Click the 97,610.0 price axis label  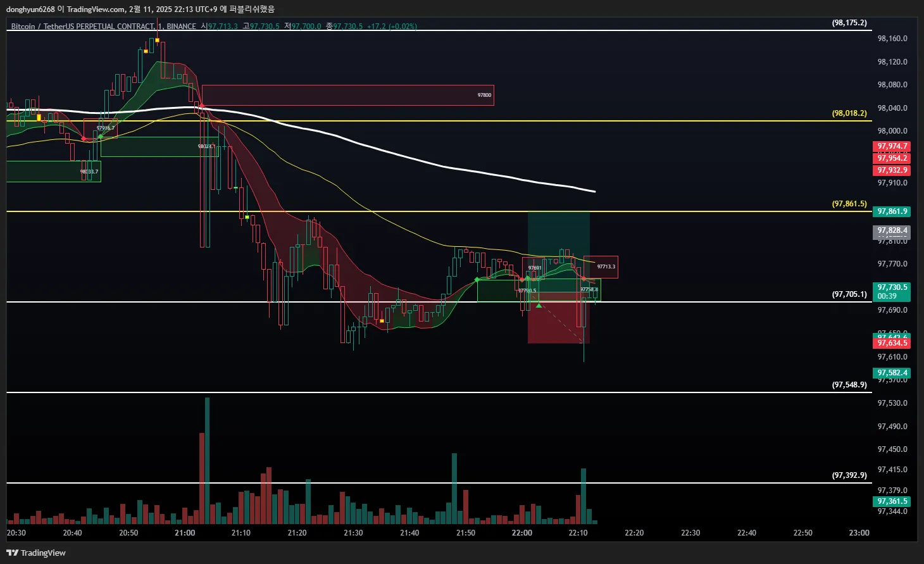tap(892, 357)
